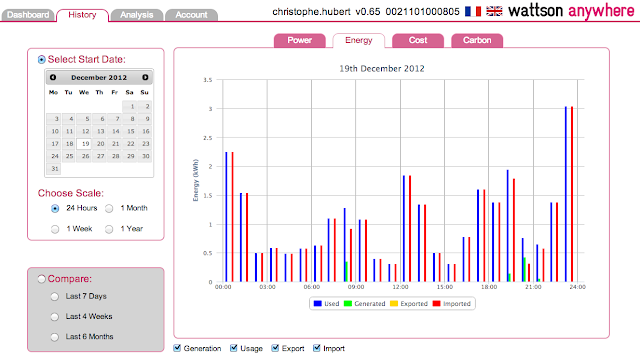Go to previous month in calendar
Screen dimensions: 640x360
53,77
